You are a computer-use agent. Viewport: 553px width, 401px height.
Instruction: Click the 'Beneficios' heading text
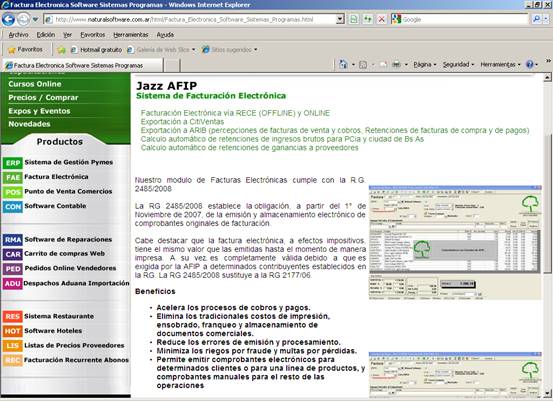[x=155, y=291]
